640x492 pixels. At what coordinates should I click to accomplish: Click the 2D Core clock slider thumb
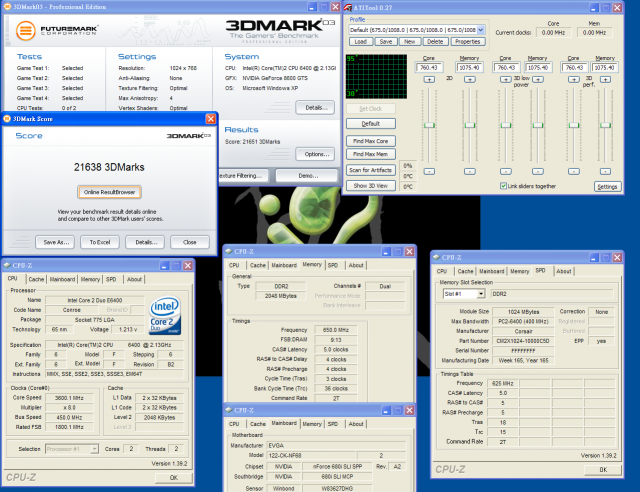pos(429,125)
